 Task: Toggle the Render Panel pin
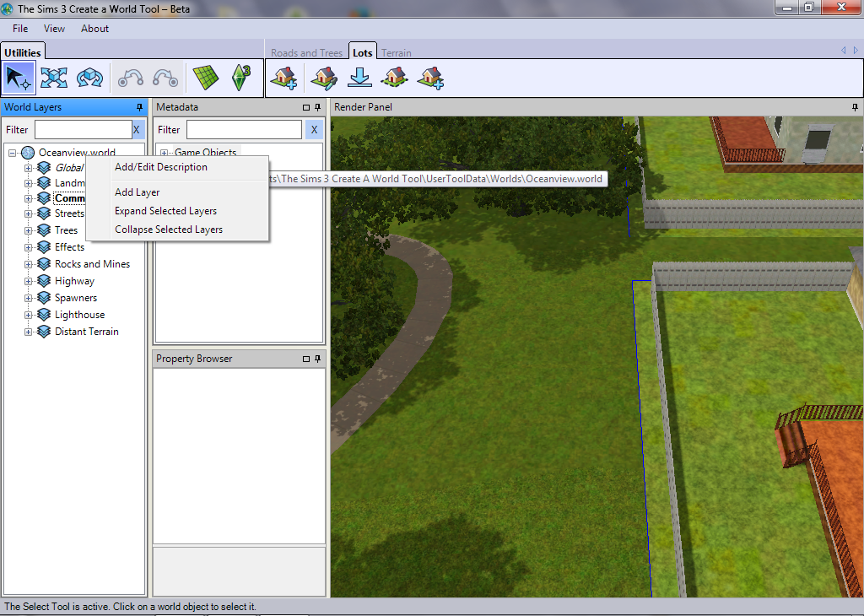pos(855,108)
